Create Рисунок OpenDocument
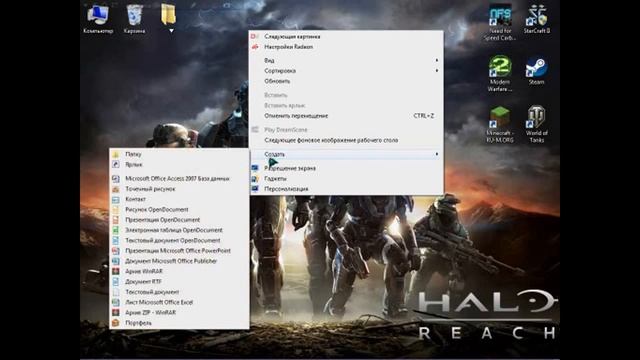This screenshot has width=640, height=360. [x=179, y=209]
